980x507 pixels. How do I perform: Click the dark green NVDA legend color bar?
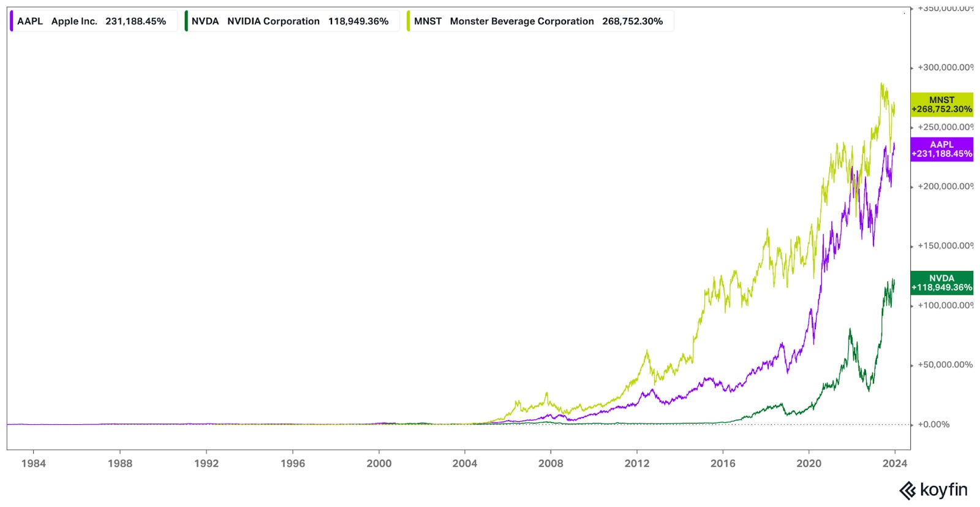tap(186, 21)
